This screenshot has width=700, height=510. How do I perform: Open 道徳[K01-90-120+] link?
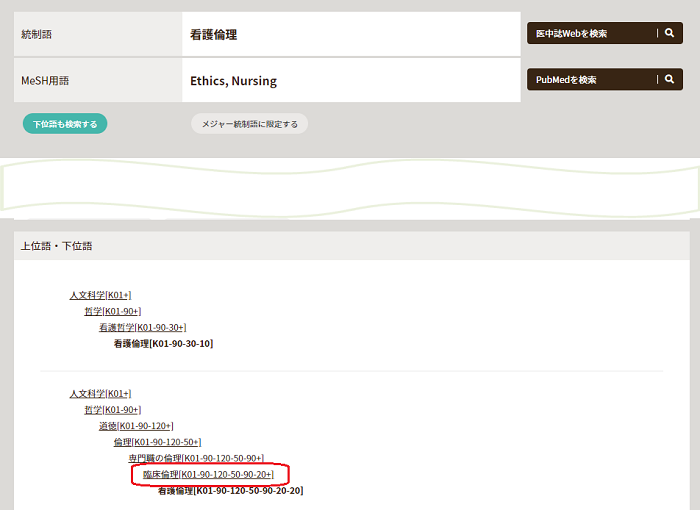[136, 426]
